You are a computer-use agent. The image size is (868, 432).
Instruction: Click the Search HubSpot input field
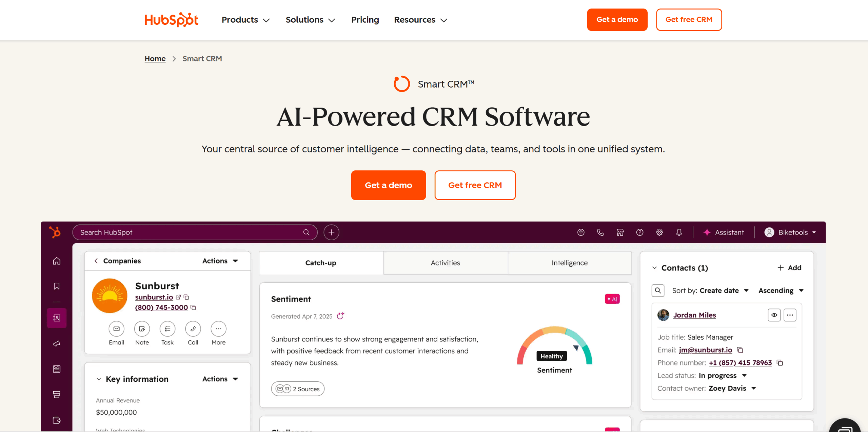190,232
